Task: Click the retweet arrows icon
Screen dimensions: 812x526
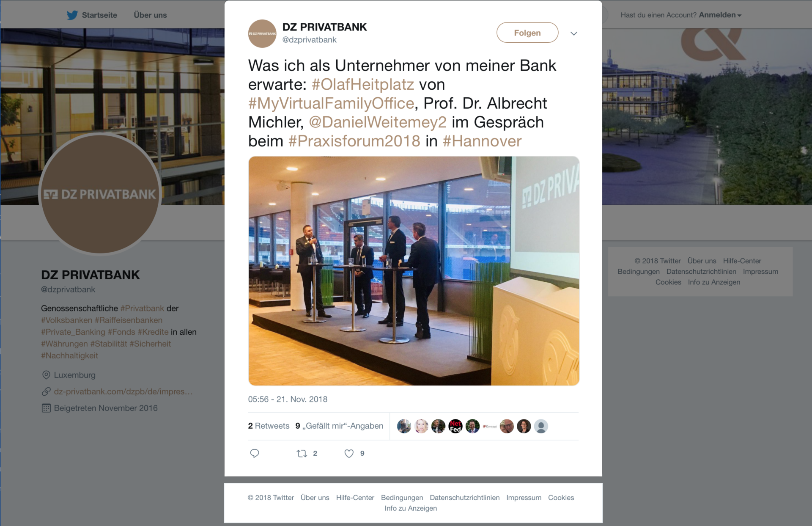Action: tap(302, 453)
